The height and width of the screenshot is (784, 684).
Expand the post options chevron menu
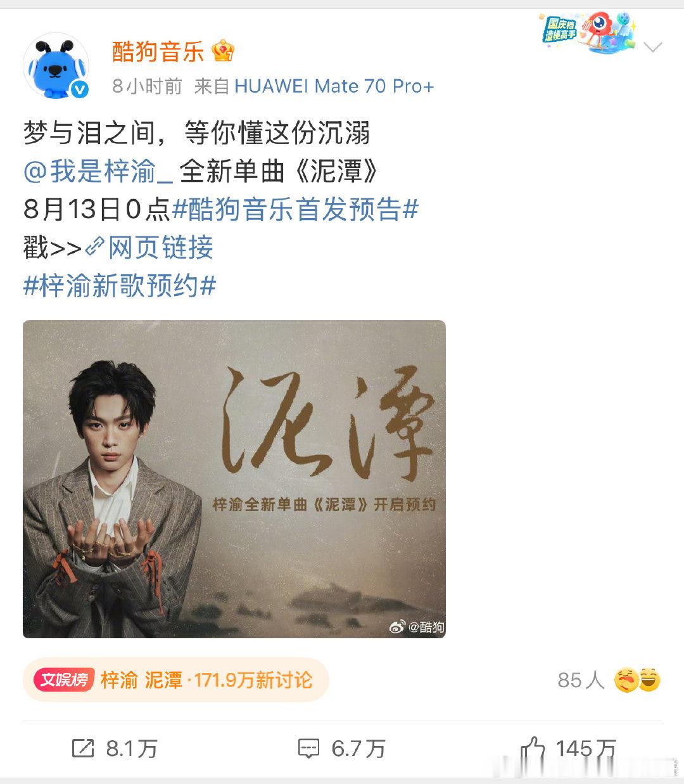tap(652, 48)
